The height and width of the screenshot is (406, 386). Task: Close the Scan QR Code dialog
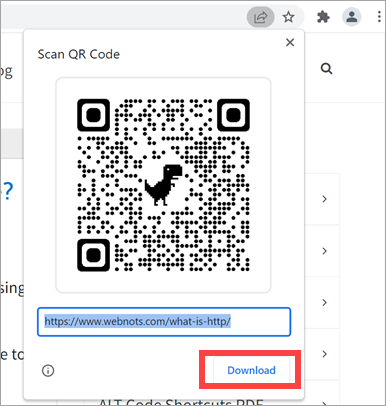(290, 42)
